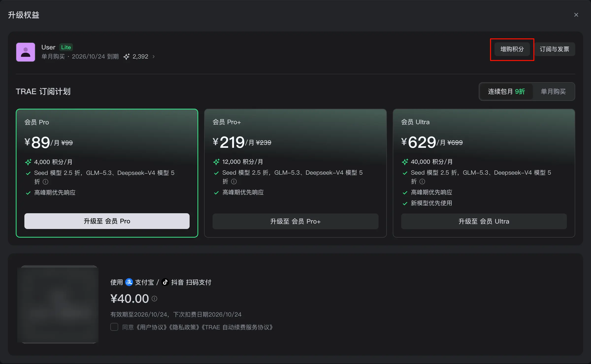Click the TRAE 订阅计划 heading
This screenshot has height=364, width=591.
(x=43, y=91)
